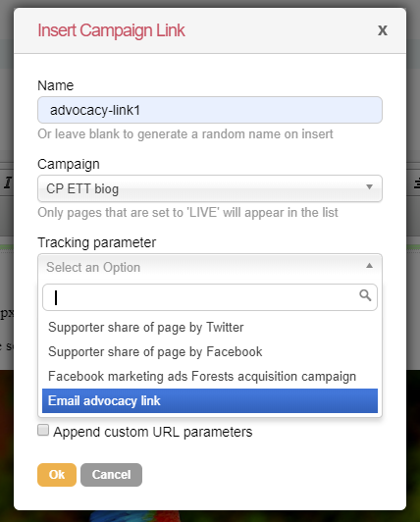Click the Campaign dropdown down arrow
This screenshot has width=420, height=522.
[x=369, y=186]
